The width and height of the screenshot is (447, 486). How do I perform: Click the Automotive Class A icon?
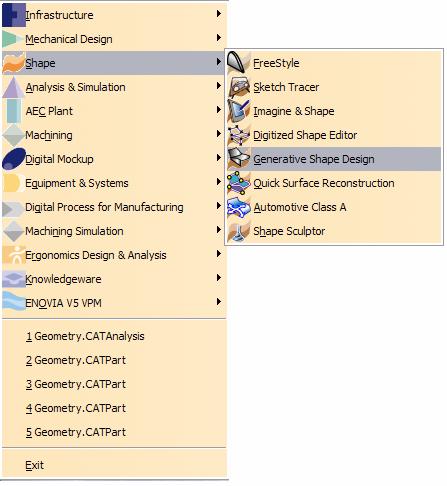[x=238, y=207]
